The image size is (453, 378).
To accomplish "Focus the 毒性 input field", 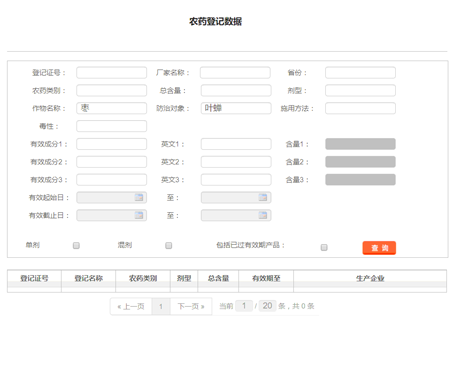I will coord(112,126).
